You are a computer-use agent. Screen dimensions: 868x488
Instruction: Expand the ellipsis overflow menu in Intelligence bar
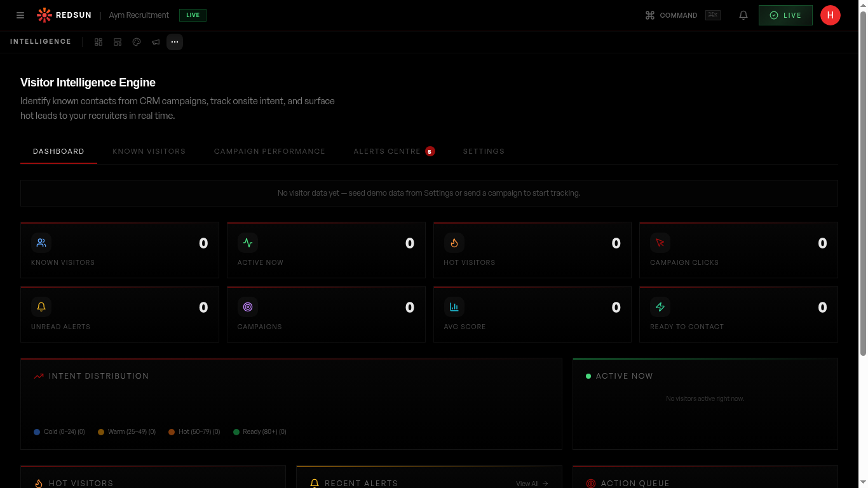pyautogui.click(x=175, y=42)
